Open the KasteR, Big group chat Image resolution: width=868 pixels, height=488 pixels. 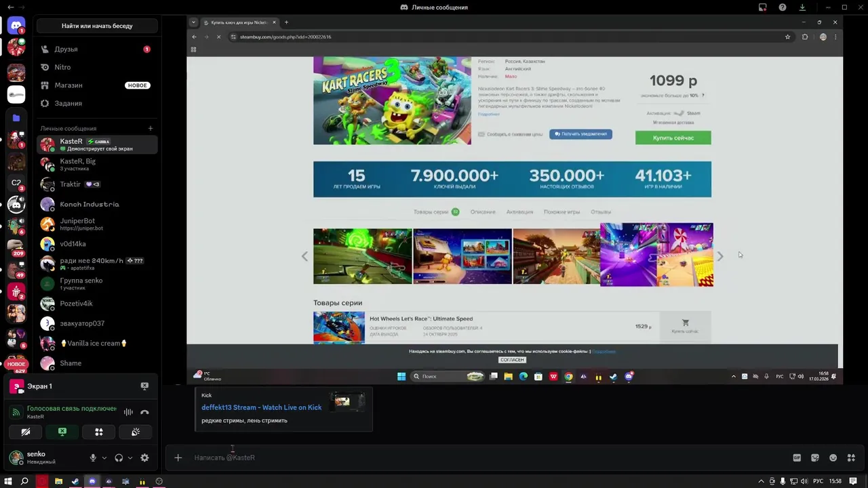pos(97,164)
